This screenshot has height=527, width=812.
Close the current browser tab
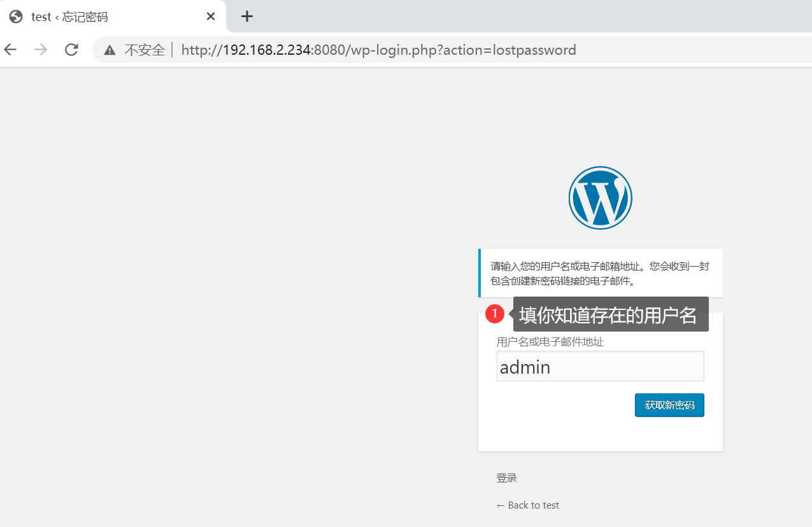[211, 16]
